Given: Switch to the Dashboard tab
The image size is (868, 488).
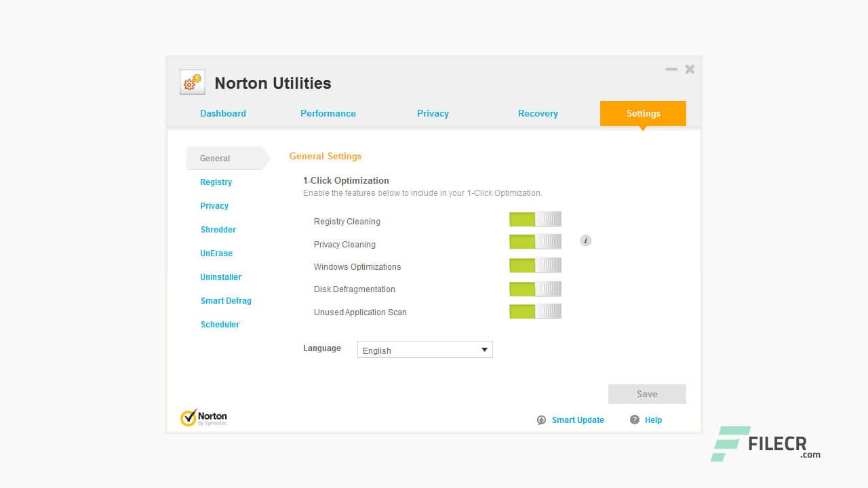Looking at the screenshot, I should 223,113.
